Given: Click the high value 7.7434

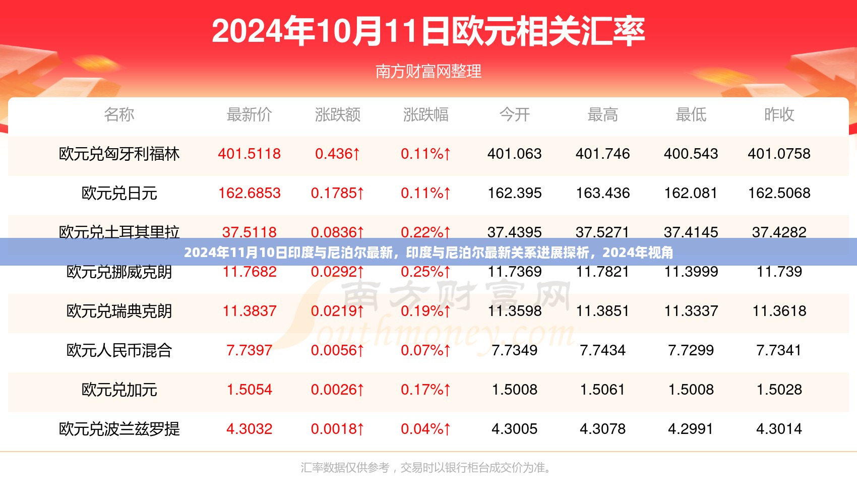Looking at the screenshot, I should click(x=602, y=350).
